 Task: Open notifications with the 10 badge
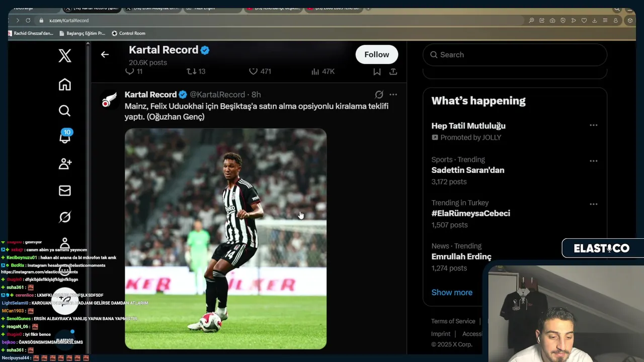pos(65,136)
